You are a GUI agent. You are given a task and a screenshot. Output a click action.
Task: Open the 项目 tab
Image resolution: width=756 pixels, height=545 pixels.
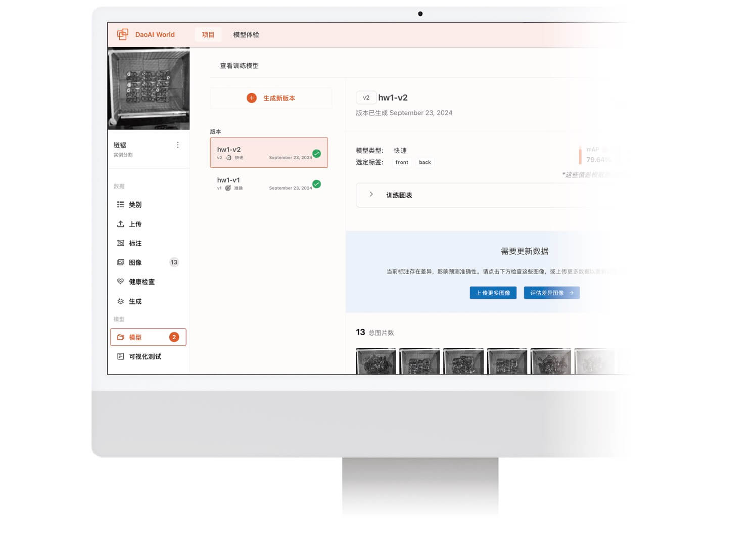(208, 34)
